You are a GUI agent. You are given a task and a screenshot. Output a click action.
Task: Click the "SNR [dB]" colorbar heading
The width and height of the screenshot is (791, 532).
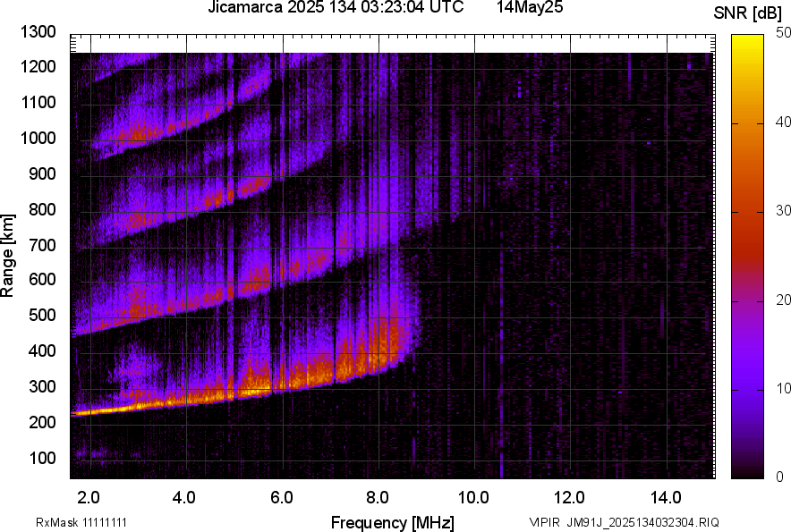[748, 13]
